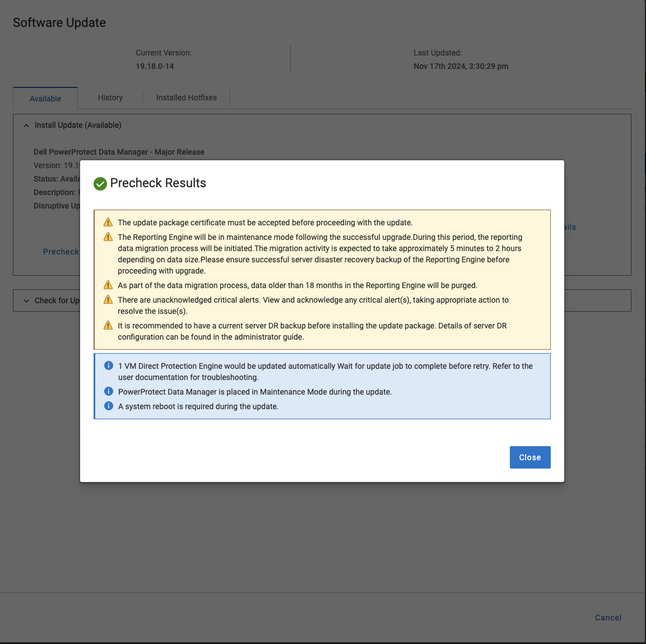Click the Last Updated label
Viewport: 646px width, 644px height.
click(438, 53)
